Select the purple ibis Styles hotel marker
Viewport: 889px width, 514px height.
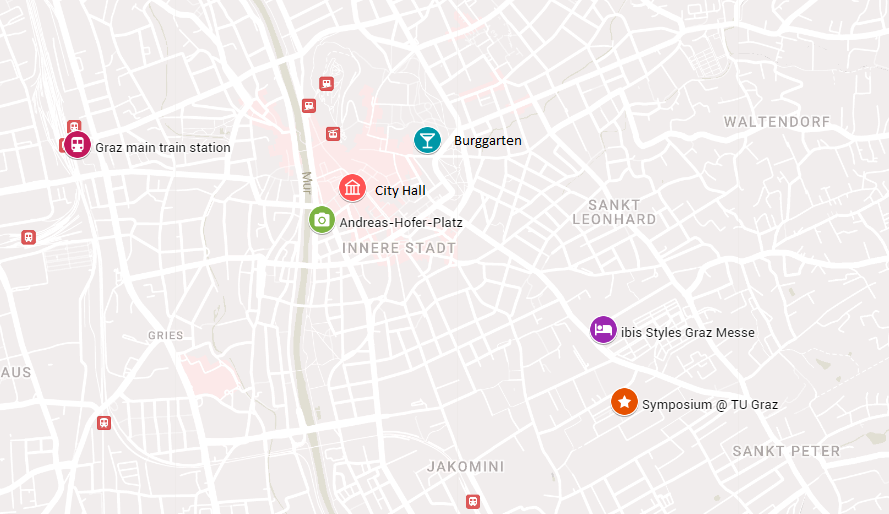603,329
